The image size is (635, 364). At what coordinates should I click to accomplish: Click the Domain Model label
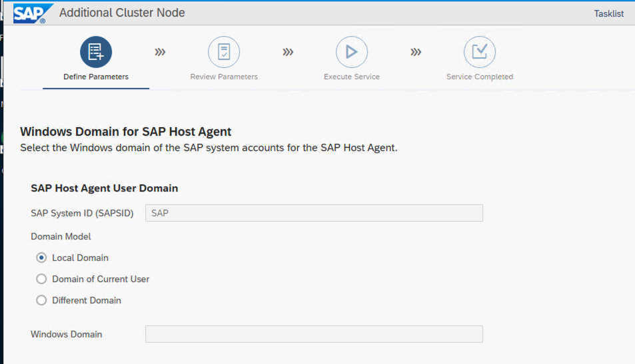click(x=61, y=237)
